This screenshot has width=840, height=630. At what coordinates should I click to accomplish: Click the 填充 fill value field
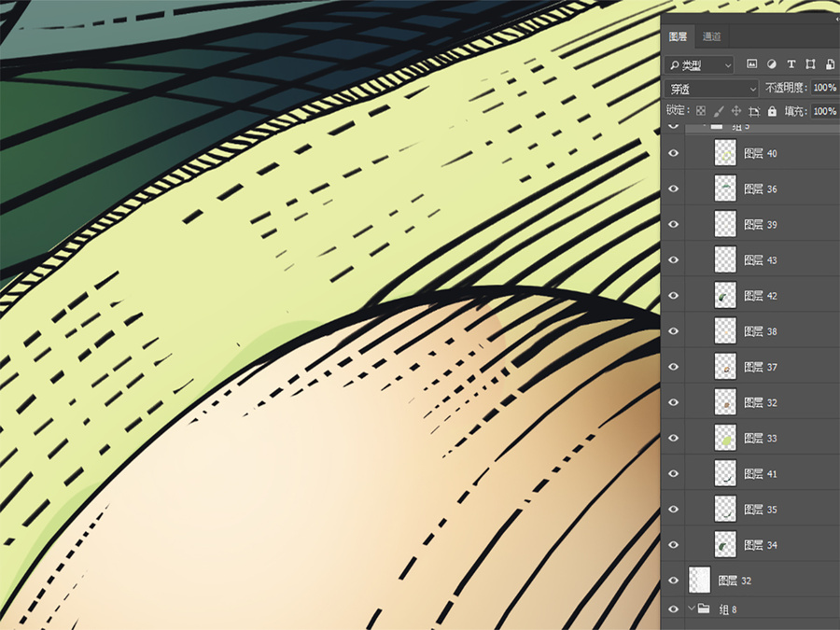(825, 111)
